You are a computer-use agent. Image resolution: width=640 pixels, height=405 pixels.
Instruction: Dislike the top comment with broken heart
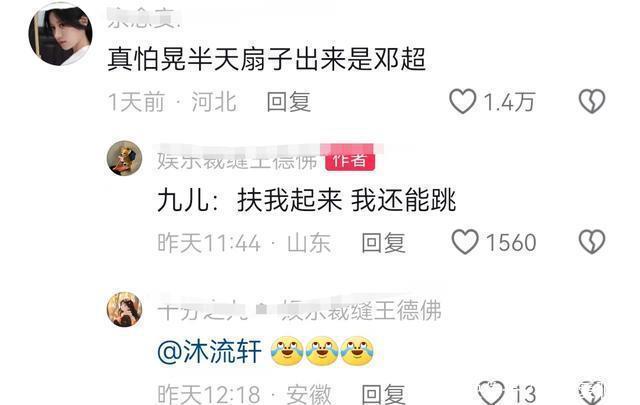(x=592, y=101)
